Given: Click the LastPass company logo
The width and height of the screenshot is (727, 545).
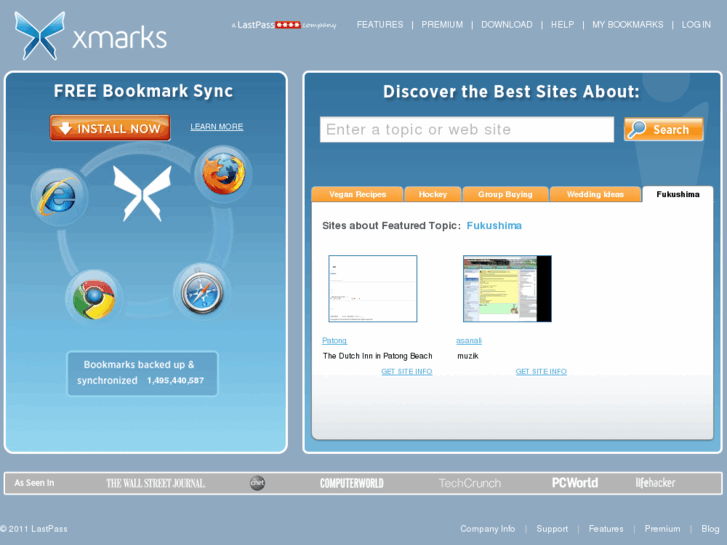Looking at the screenshot, I should click(x=284, y=25).
